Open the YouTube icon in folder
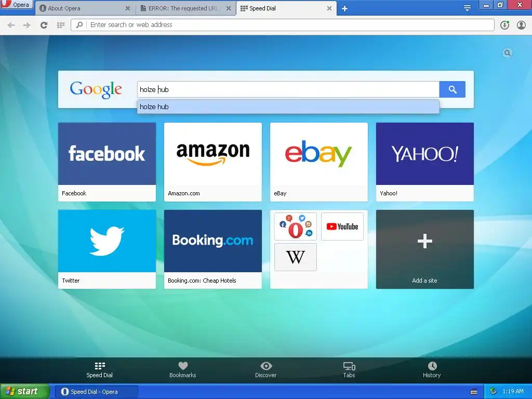 click(x=342, y=227)
